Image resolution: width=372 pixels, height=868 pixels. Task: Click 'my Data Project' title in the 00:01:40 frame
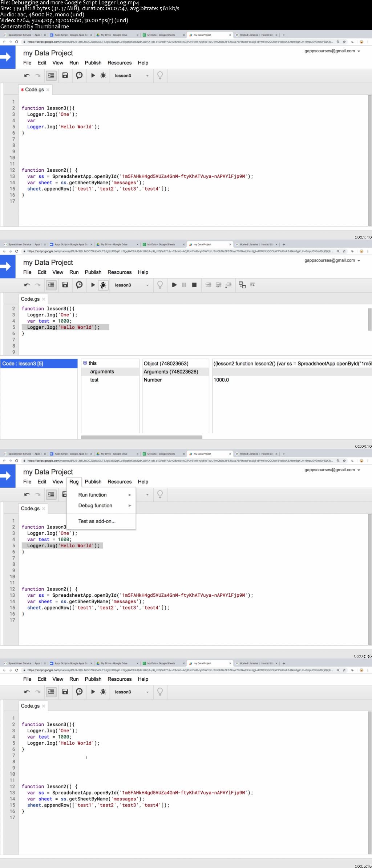tap(48, 53)
